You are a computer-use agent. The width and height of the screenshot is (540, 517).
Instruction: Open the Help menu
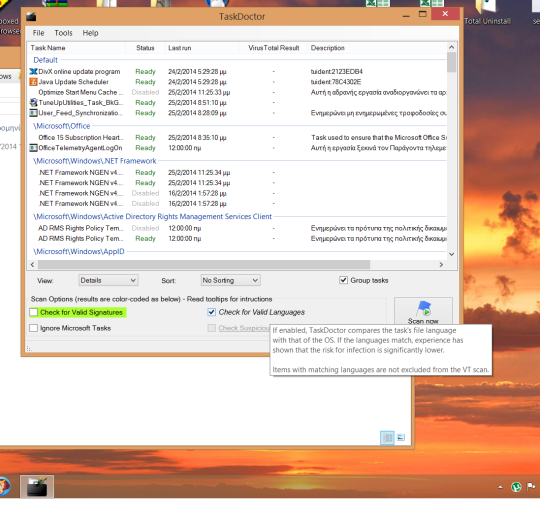click(x=90, y=33)
